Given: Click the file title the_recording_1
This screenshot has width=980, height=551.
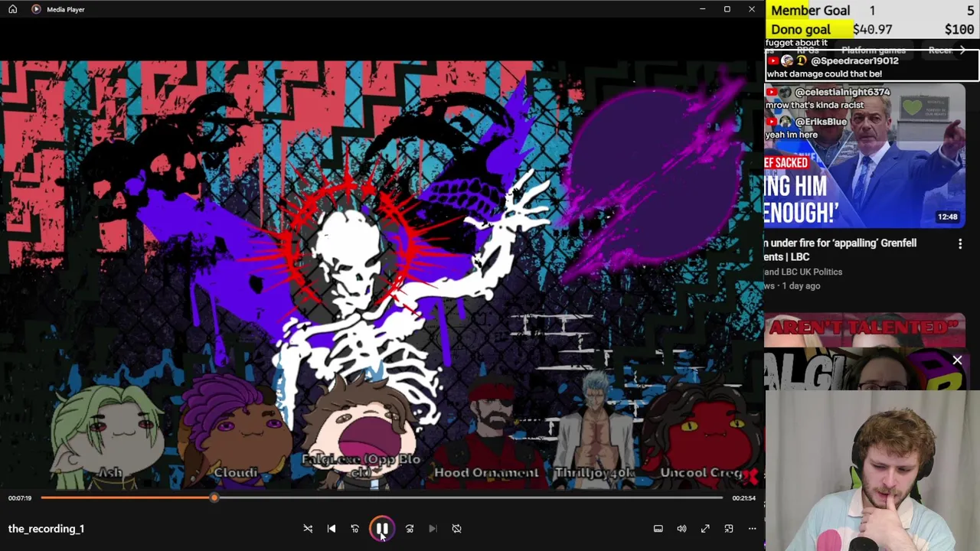Looking at the screenshot, I should (46, 529).
